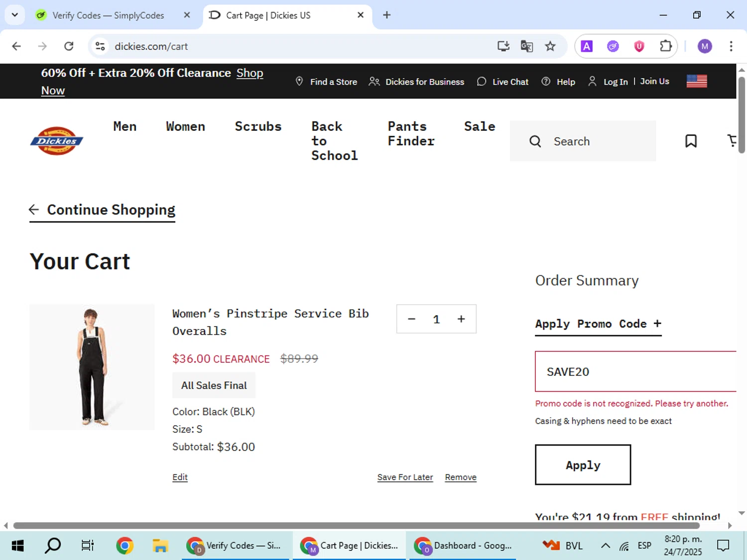
Task: Select the US flag country icon
Action: [x=697, y=81]
